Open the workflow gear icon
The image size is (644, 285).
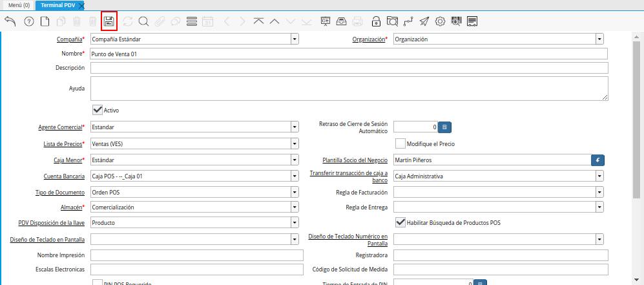441,21
